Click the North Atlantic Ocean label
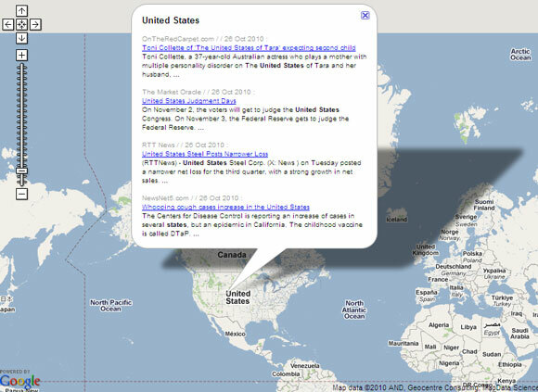538x392 pixels. (x=354, y=310)
